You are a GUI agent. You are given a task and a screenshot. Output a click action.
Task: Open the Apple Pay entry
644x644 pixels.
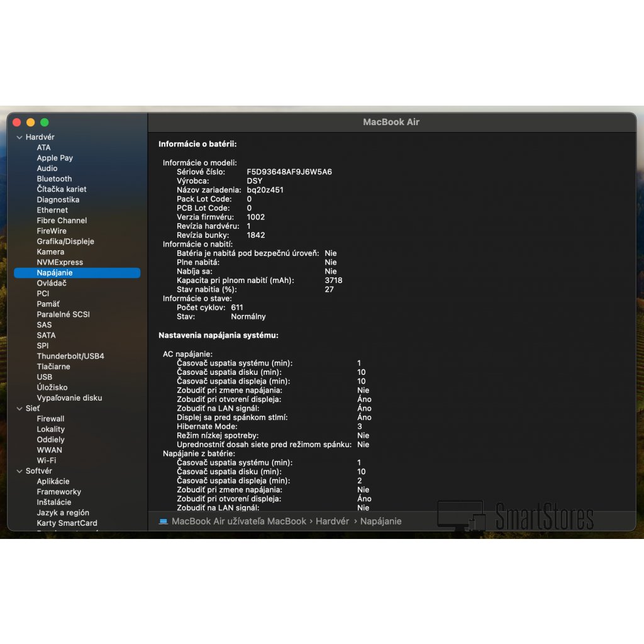point(55,158)
